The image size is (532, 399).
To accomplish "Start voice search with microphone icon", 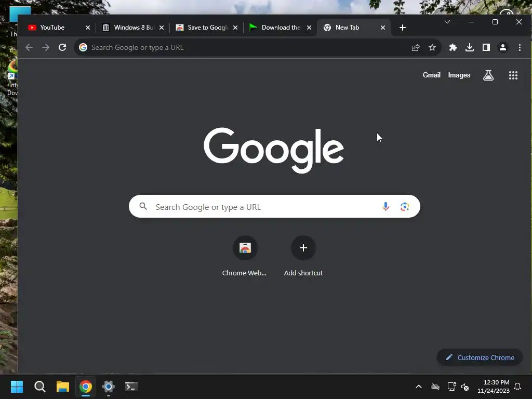I will coord(385,206).
